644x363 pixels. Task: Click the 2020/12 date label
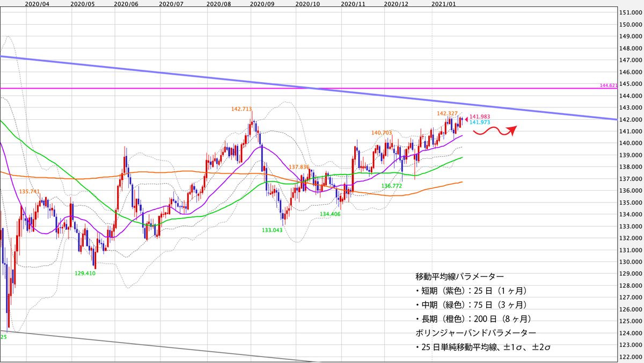pos(396,3)
